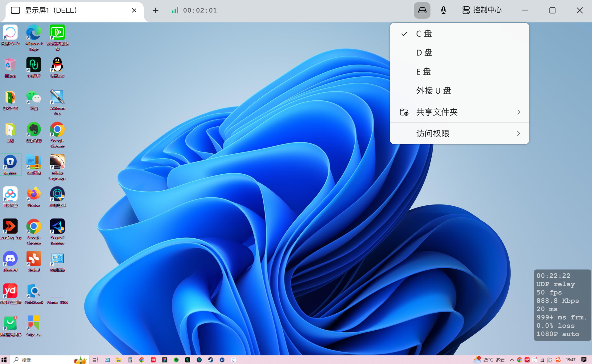Click the connection stats overlay panel

pos(562,305)
